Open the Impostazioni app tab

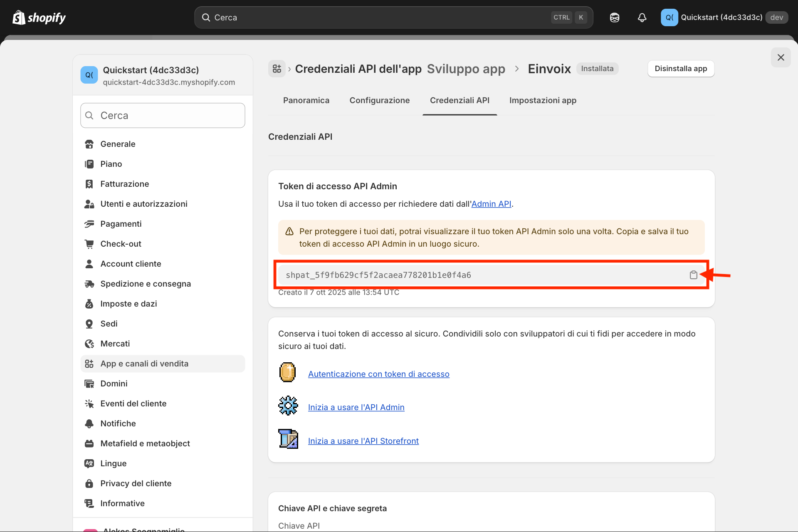543,100
